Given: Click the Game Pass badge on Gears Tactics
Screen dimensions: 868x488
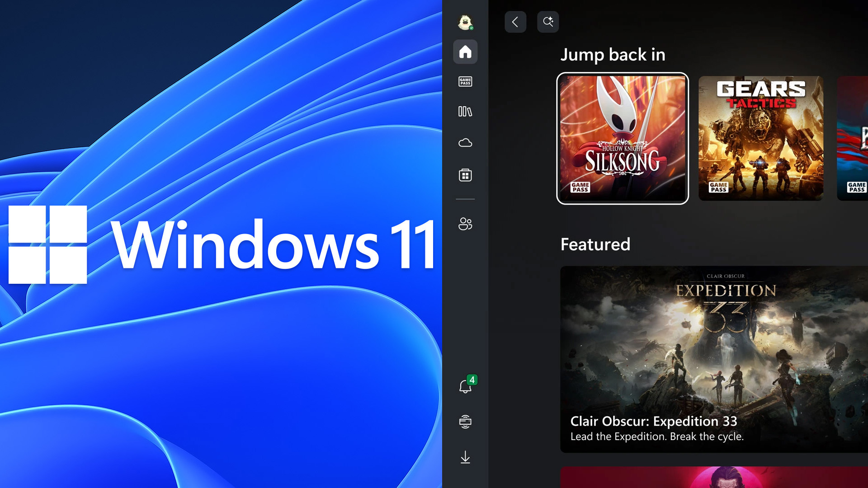Looking at the screenshot, I should click(718, 187).
